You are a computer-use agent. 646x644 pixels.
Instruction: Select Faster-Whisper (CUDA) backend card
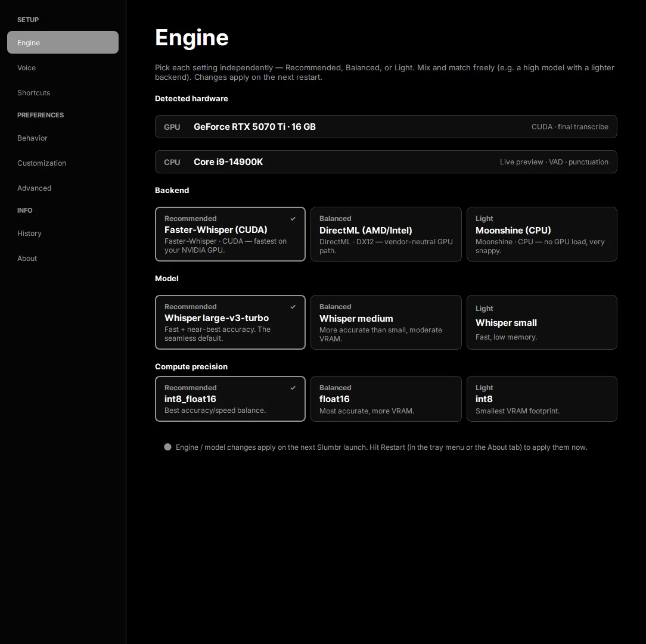[230, 234]
